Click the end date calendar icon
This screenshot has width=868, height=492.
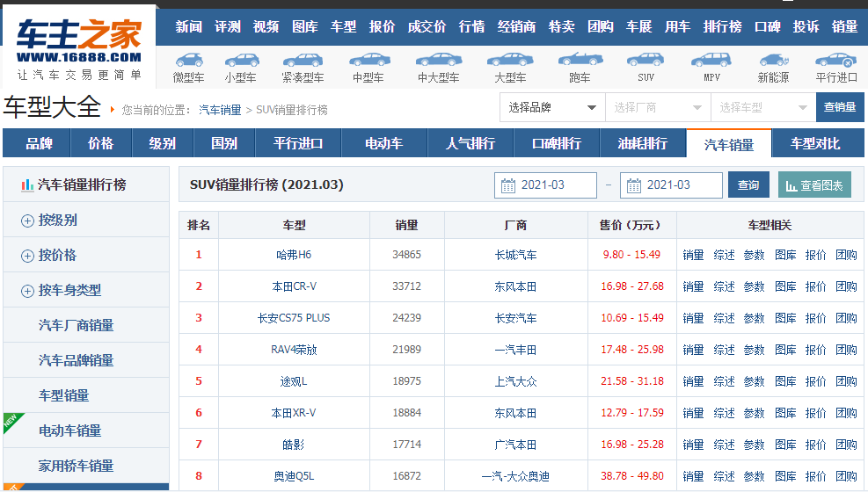(634, 185)
